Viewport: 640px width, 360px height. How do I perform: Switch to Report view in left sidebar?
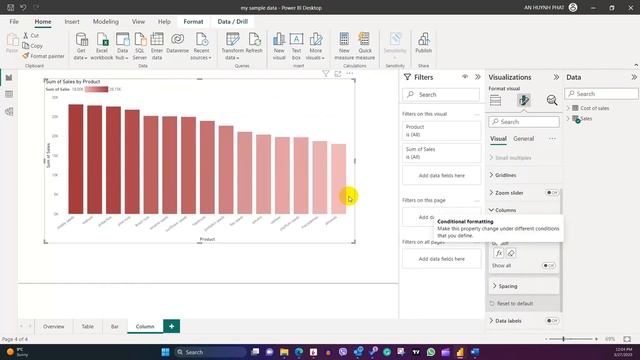pos(9,78)
